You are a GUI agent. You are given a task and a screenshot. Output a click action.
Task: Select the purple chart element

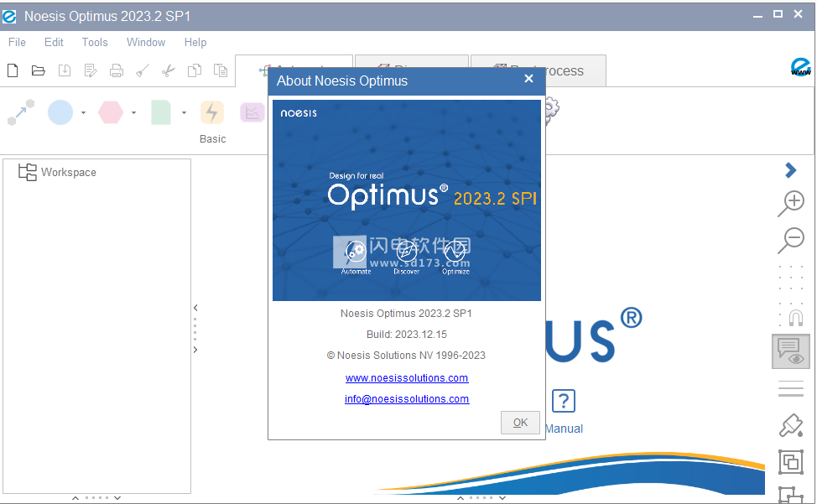tap(252, 112)
